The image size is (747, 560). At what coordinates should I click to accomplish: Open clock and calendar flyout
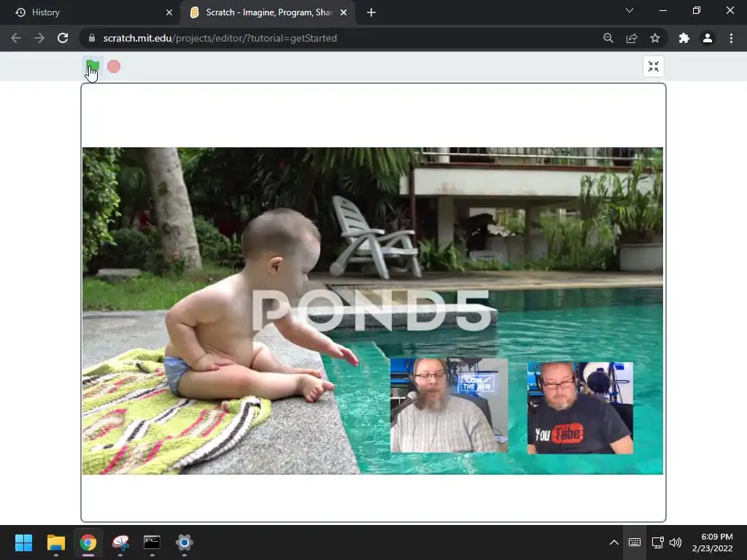click(x=712, y=542)
